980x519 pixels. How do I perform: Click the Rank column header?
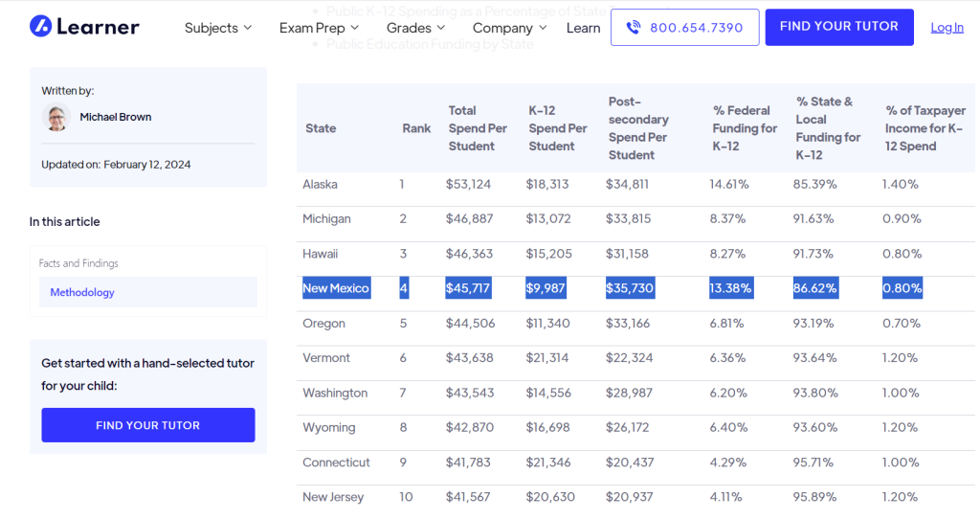pyautogui.click(x=416, y=128)
